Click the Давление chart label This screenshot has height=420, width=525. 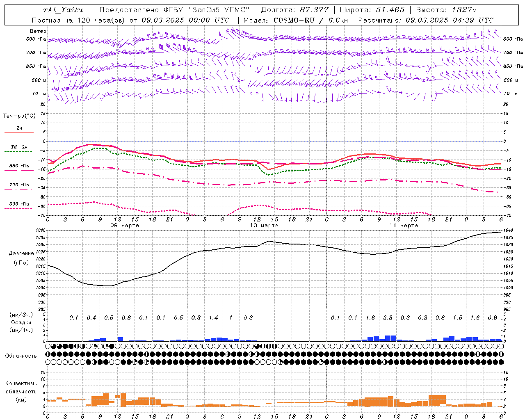(21, 253)
